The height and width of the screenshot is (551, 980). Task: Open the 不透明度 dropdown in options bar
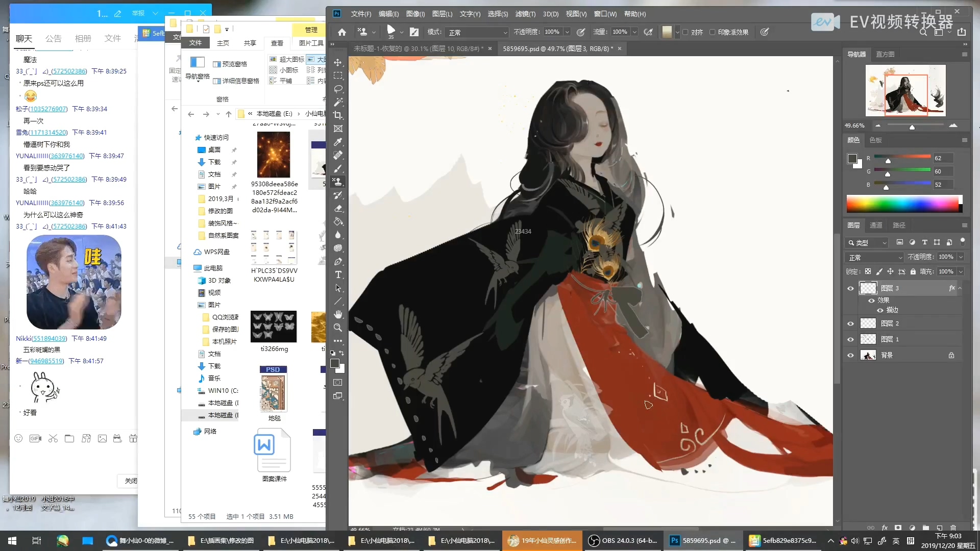[x=567, y=32]
